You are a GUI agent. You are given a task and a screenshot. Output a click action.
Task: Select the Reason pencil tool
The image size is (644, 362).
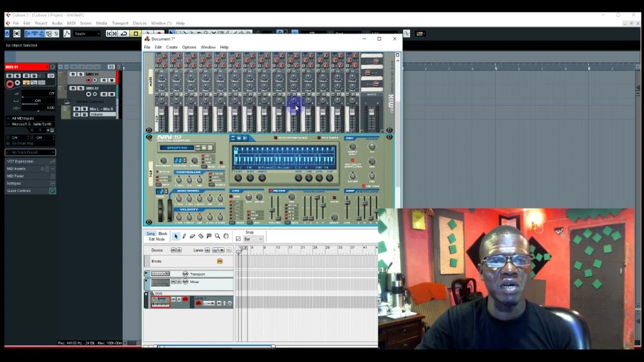pos(184,236)
